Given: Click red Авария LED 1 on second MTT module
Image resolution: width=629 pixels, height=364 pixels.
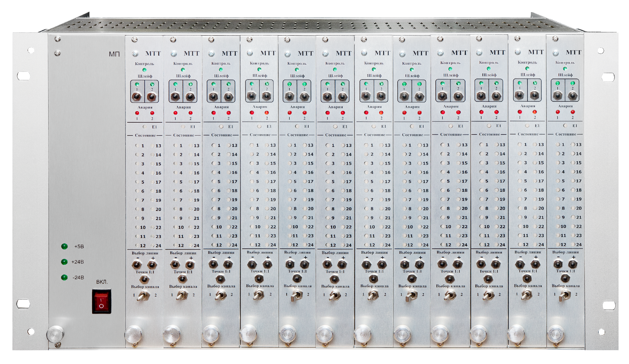Looking at the screenshot, I should click(175, 113).
